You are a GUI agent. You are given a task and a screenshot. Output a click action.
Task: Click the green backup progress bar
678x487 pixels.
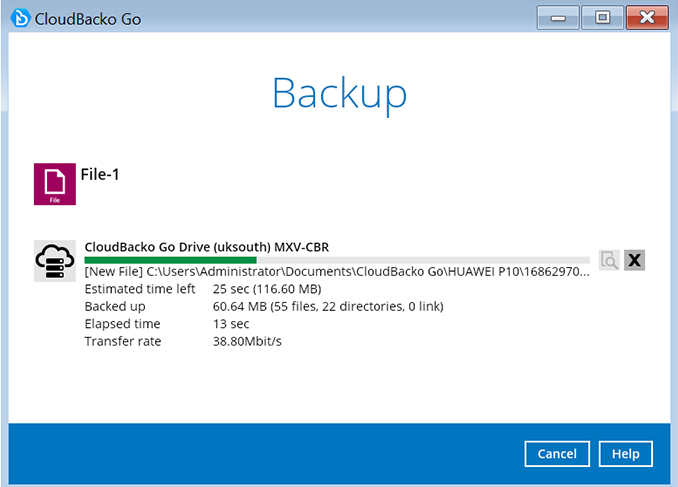(337, 260)
